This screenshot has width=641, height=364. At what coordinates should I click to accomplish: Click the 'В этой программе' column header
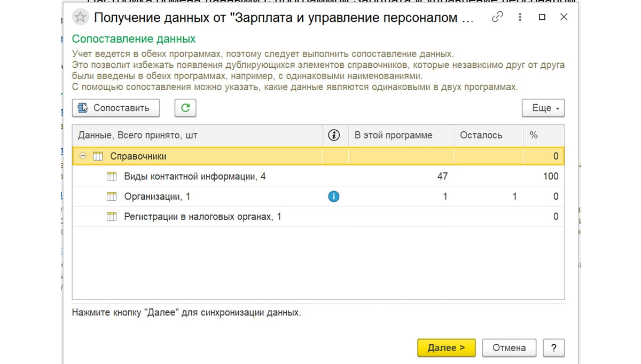pyautogui.click(x=394, y=136)
